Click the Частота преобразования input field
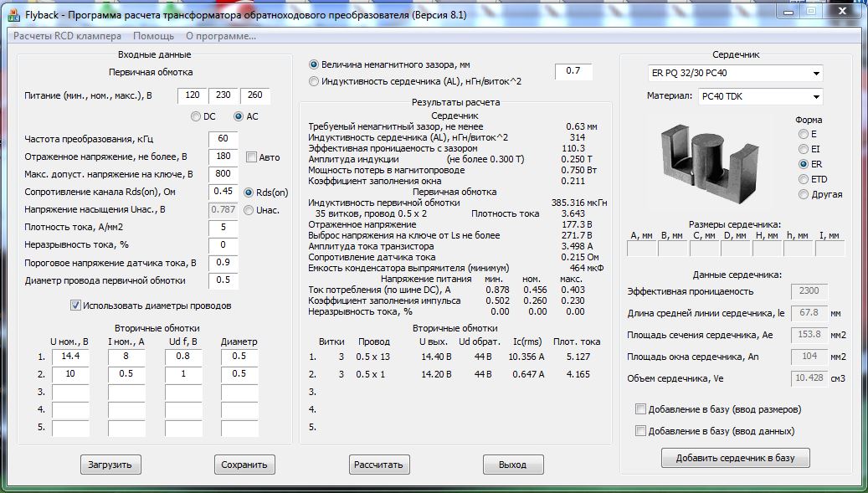This screenshot has height=493, width=868. (223, 139)
